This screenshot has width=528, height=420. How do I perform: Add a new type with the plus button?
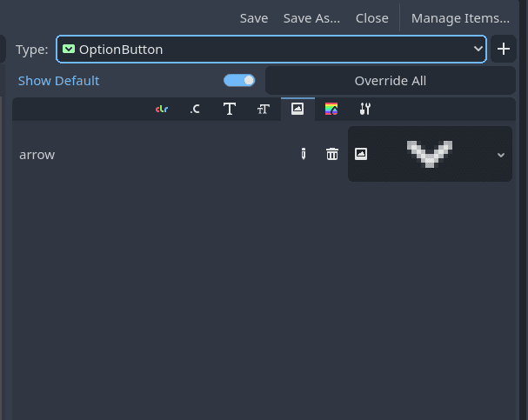504,50
